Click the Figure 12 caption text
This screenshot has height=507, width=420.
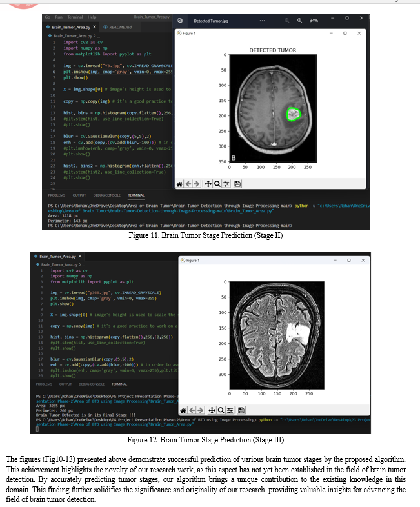click(206, 440)
